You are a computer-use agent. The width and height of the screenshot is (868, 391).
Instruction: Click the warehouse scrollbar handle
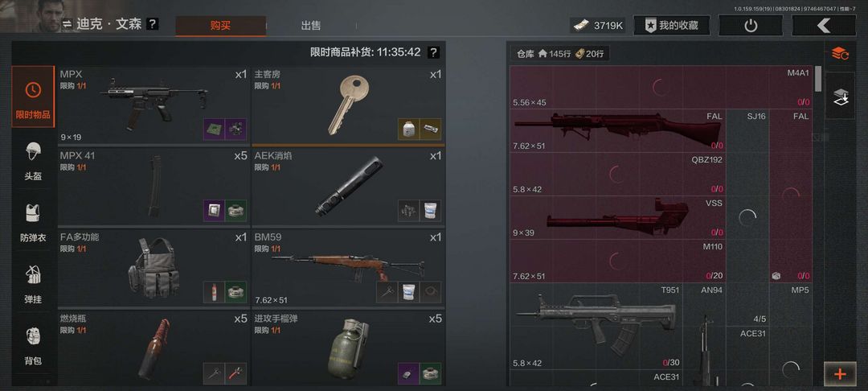pyautogui.click(x=817, y=79)
